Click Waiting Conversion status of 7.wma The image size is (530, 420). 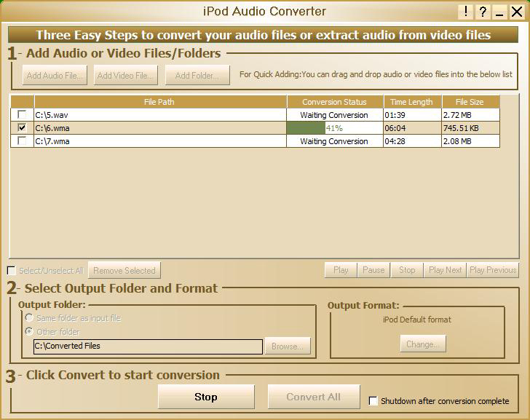point(334,141)
